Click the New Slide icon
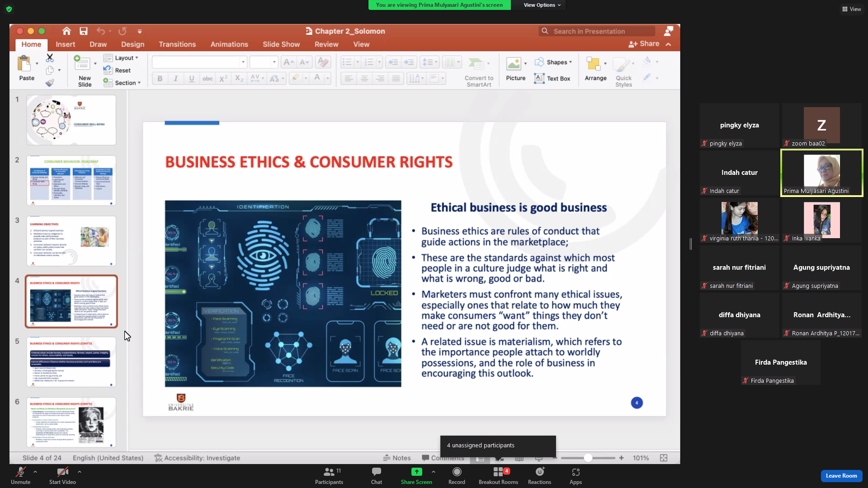 click(x=82, y=63)
